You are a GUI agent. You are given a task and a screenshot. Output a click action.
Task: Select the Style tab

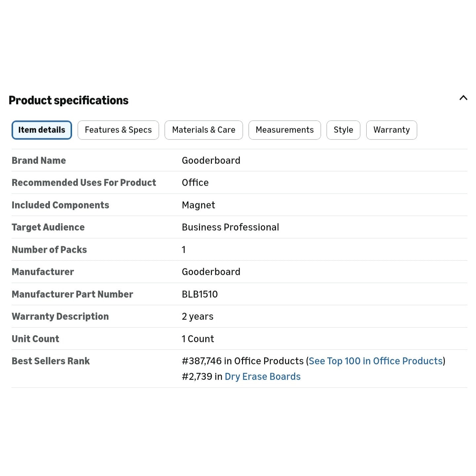(343, 130)
